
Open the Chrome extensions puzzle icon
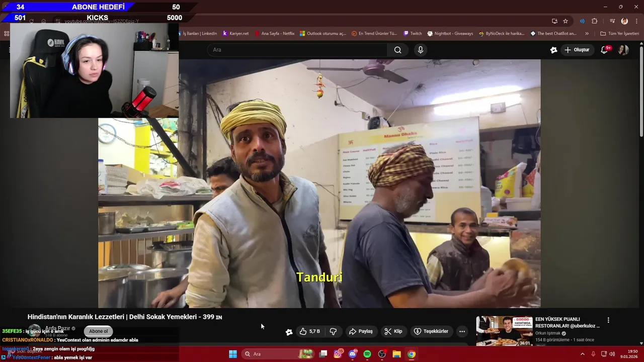click(x=595, y=21)
